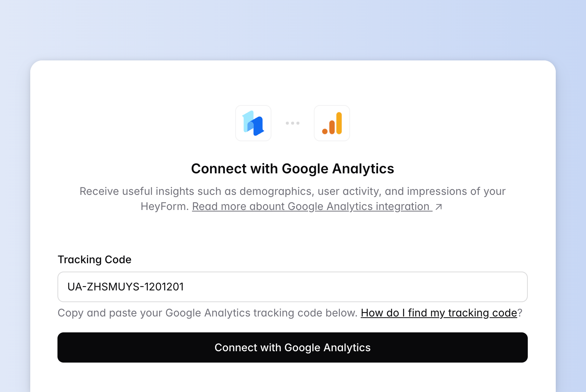
Task: Click the ellipsis dots between the two logos
Action: click(293, 123)
